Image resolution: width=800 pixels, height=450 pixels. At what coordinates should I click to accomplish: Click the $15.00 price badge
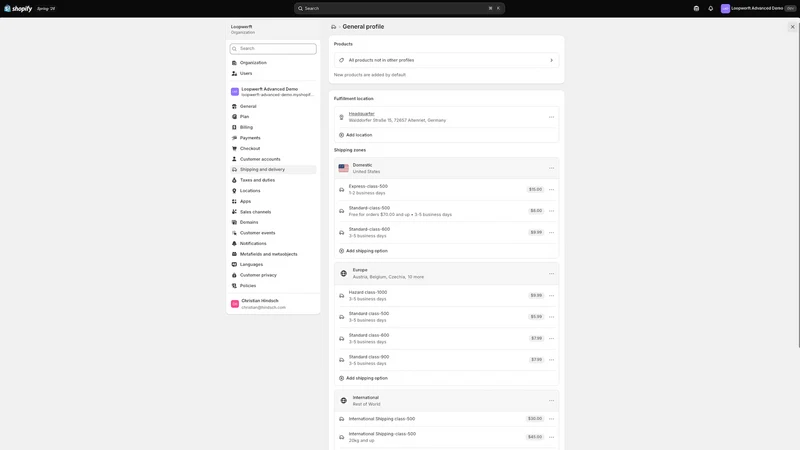tap(535, 190)
